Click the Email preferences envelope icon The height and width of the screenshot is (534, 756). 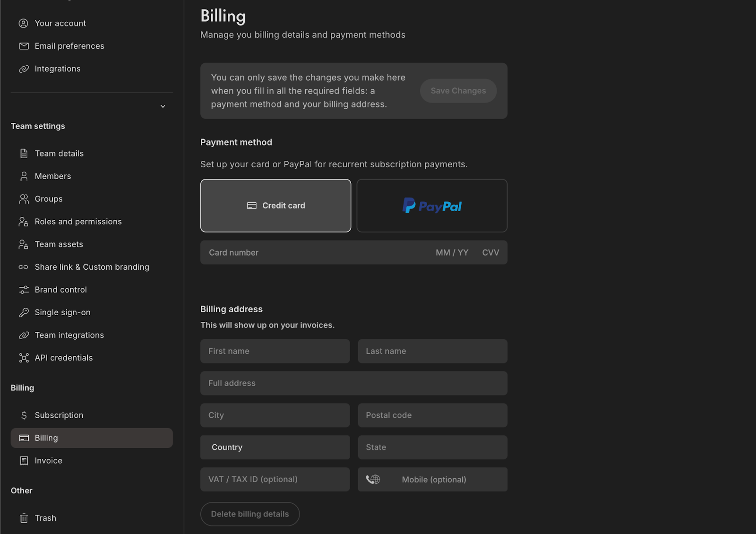[x=24, y=46]
